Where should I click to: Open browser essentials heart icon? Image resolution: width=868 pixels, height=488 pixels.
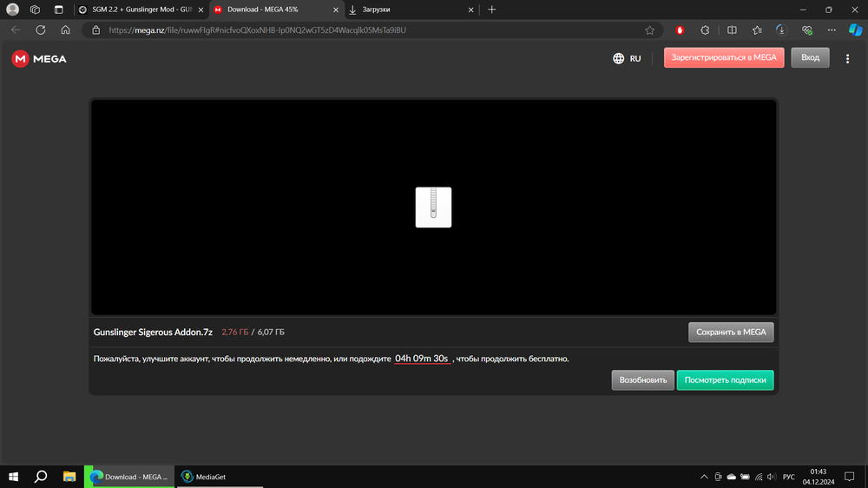(806, 30)
